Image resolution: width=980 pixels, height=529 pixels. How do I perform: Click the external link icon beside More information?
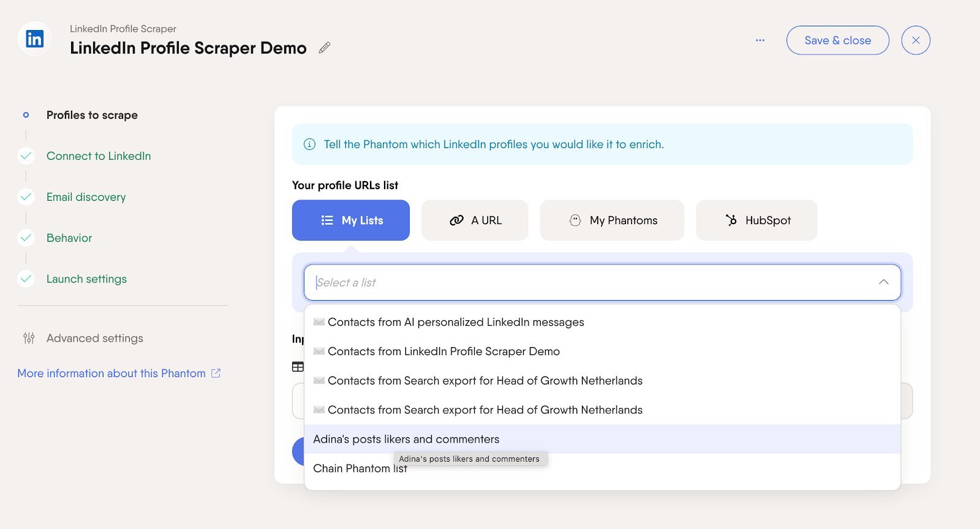(216, 373)
